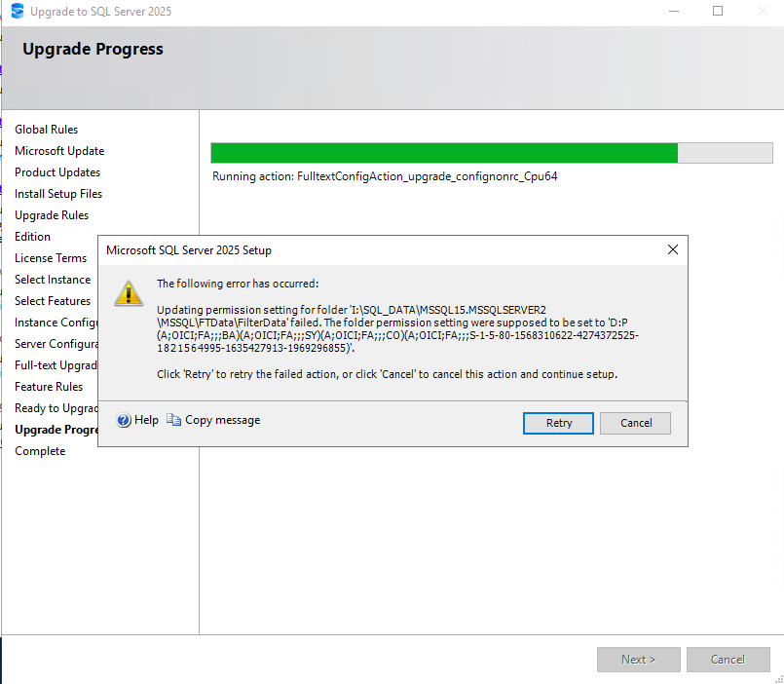The image size is (784, 684).
Task: Click the blue Help question-mark icon
Action: [124, 420]
